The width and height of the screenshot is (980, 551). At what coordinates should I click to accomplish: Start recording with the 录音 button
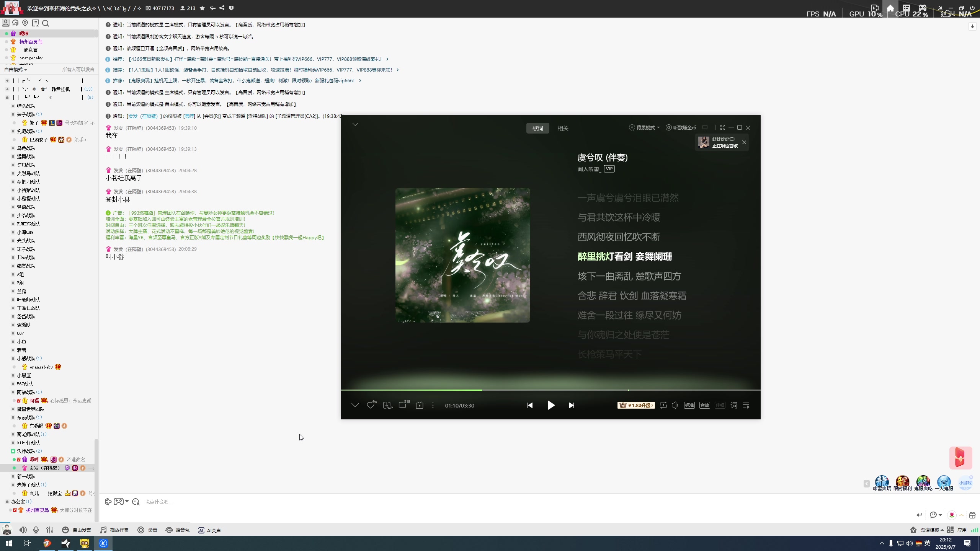147,530
